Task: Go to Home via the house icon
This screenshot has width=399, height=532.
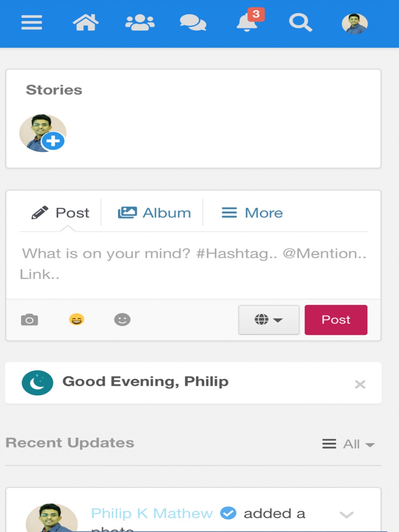Action: pos(85,22)
